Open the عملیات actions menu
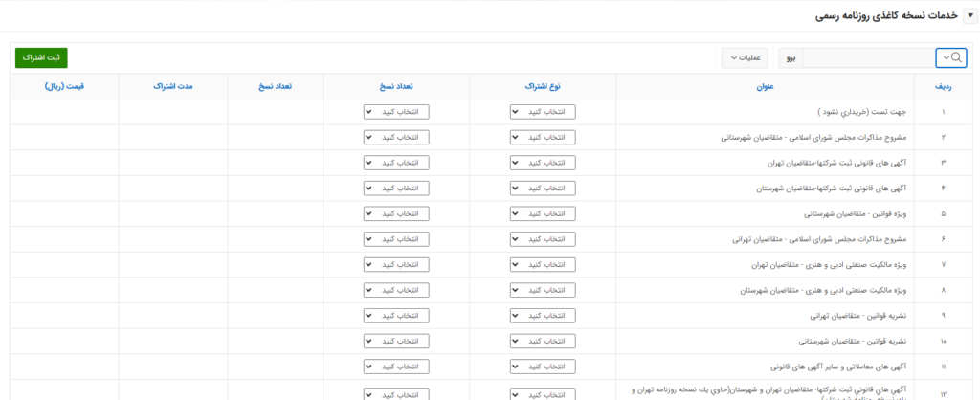The height and width of the screenshot is (400, 980). point(746,57)
